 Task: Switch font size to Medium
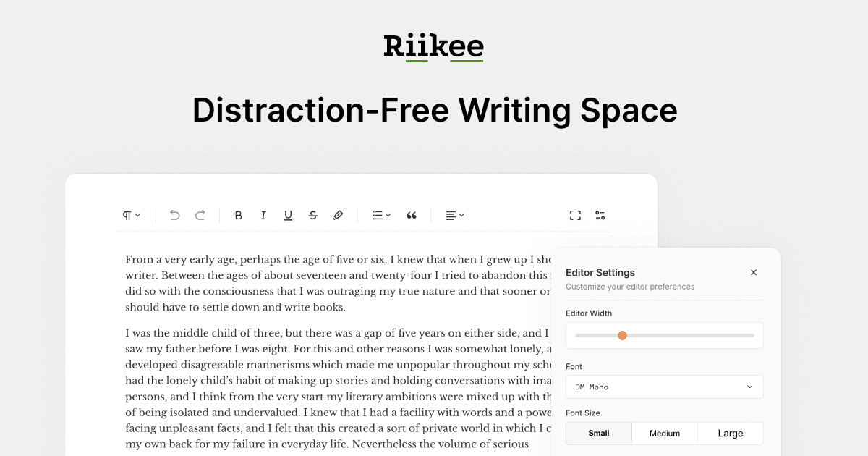pos(664,433)
